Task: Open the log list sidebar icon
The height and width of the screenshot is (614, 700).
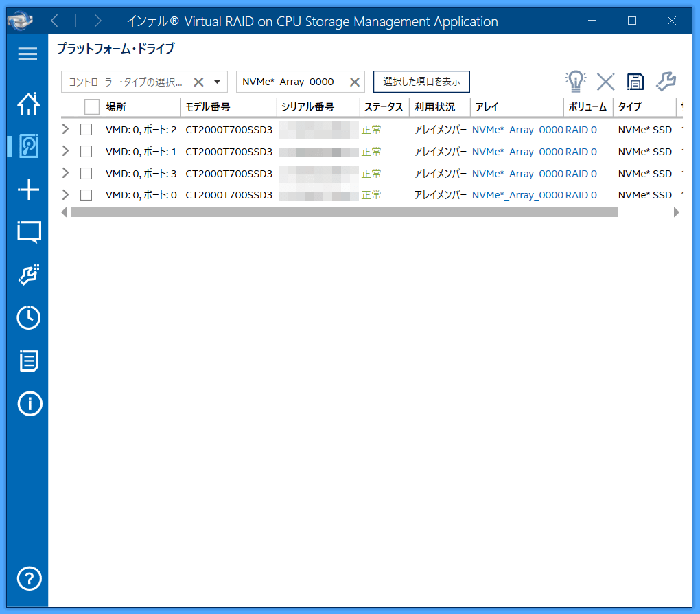Action: click(29, 361)
